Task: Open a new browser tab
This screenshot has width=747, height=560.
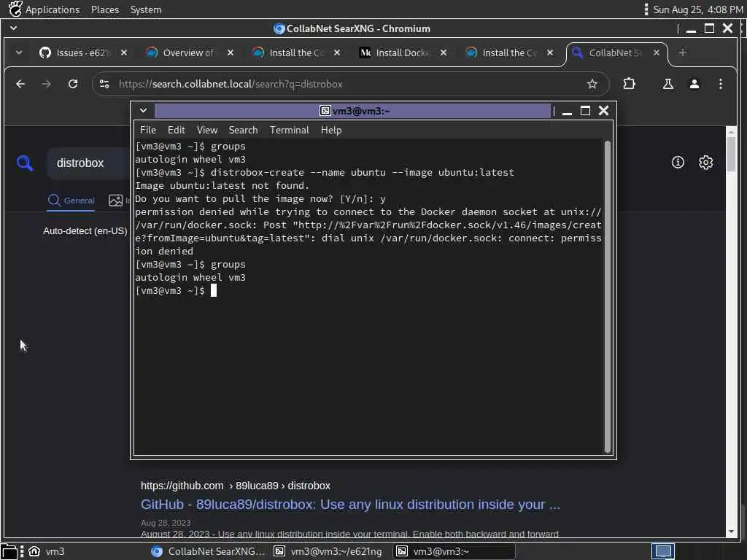Action: 683,52
